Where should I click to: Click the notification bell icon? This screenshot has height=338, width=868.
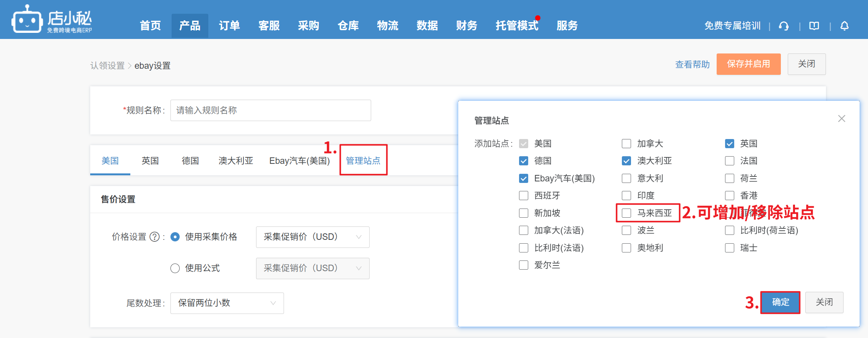844,26
